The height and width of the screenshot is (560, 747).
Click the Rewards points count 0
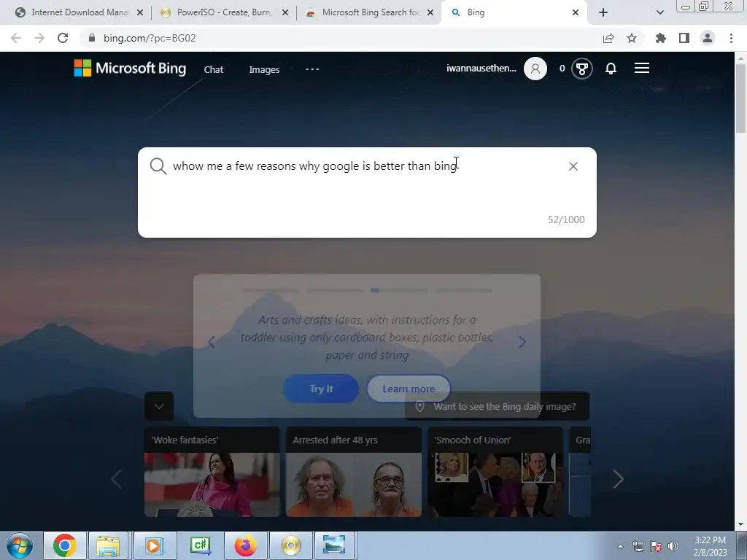point(562,69)
